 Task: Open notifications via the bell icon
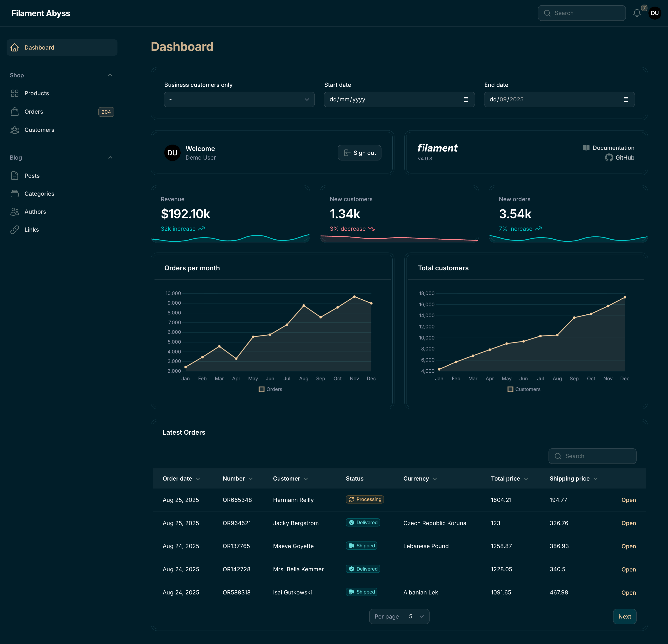[x=637, y=13]
